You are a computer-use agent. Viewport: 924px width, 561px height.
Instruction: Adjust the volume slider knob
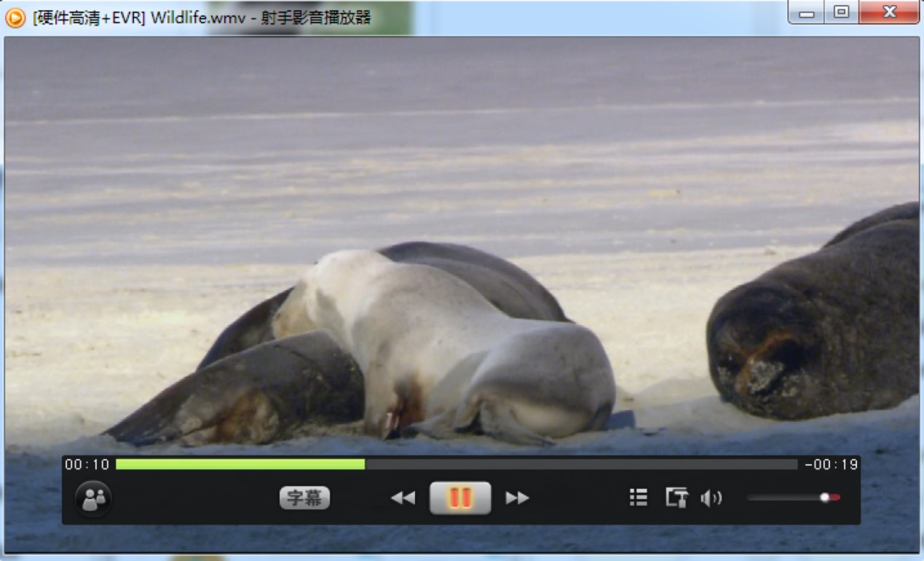(825, 498)
